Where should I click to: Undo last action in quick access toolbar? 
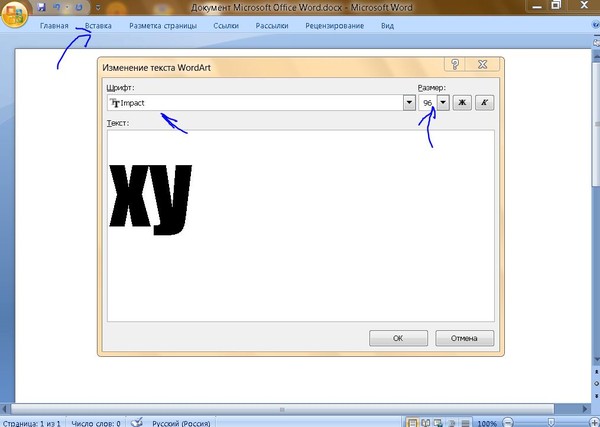pyautogui.click(x=57, y=7)
